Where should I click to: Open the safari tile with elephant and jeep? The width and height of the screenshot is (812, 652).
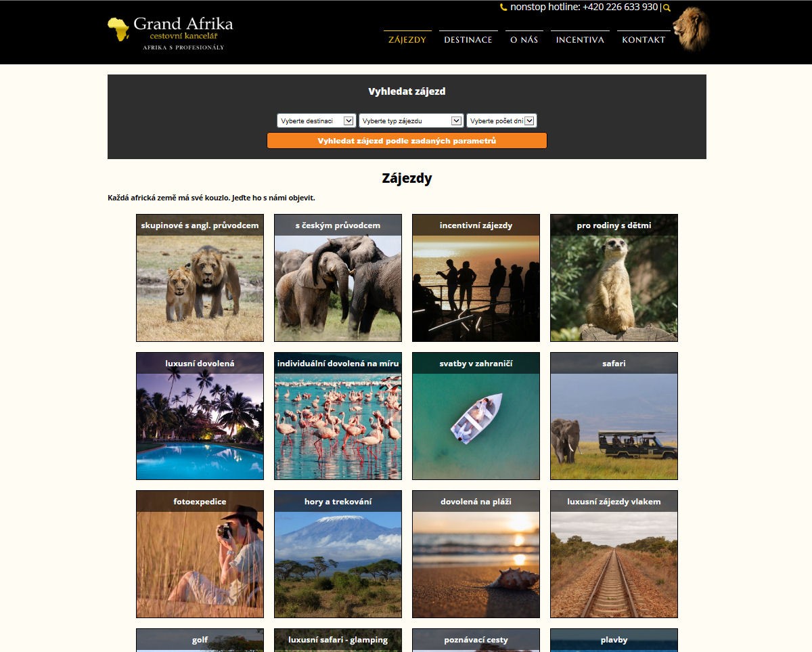click(x=614, y=416)
